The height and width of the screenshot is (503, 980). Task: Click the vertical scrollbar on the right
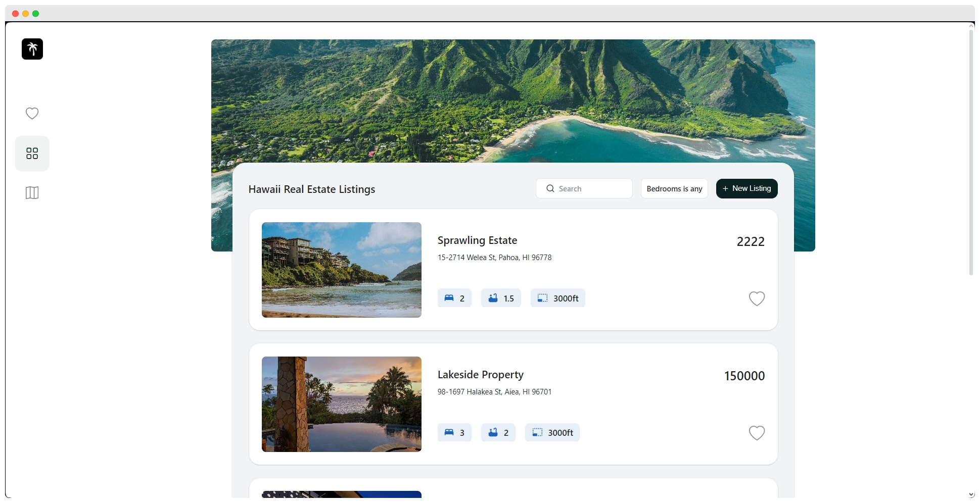[971, 152]
